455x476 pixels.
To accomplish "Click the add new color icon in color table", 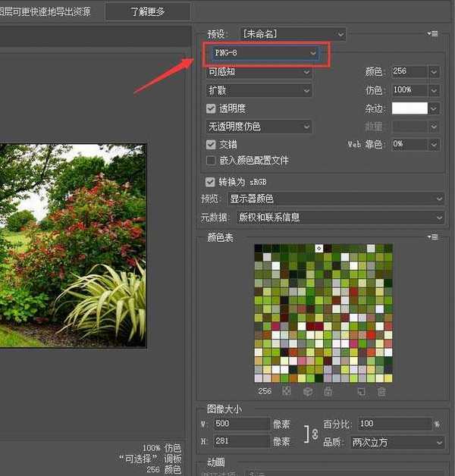I will click(361, 391).
